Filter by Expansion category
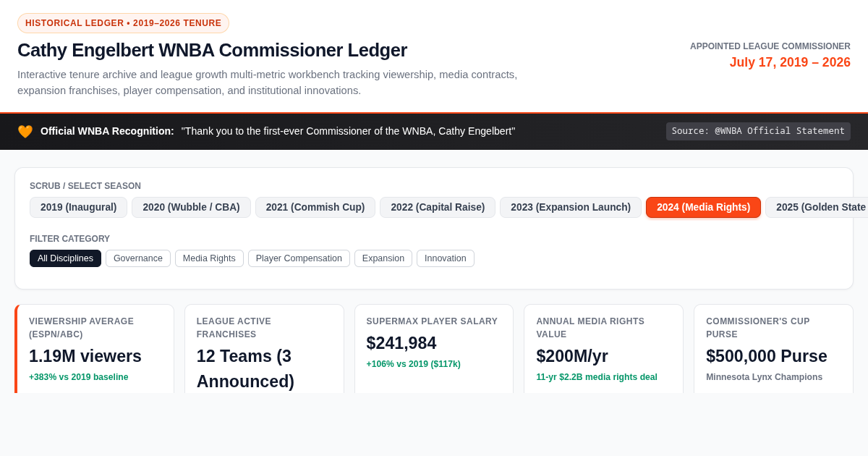Screen dimensions: 868x456 [383, 258]
